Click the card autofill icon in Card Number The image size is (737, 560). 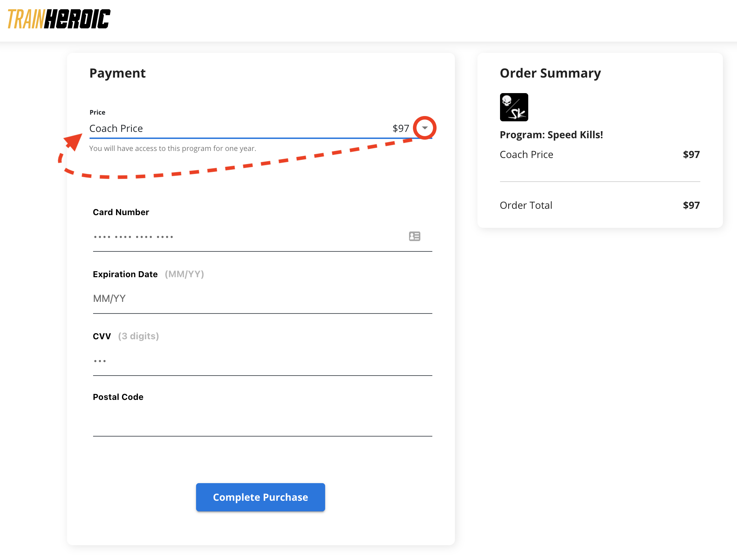point(414,236)
